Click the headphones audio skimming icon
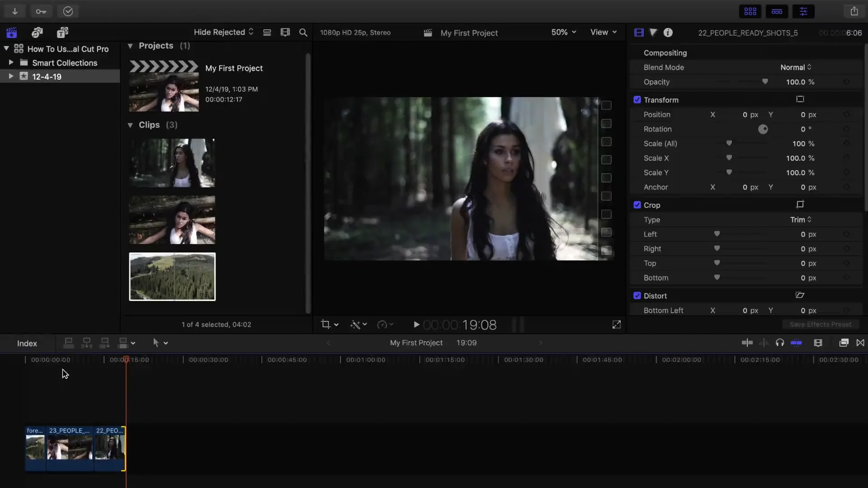Viewport: 868px width, 488px height. [x=779, y=343]
